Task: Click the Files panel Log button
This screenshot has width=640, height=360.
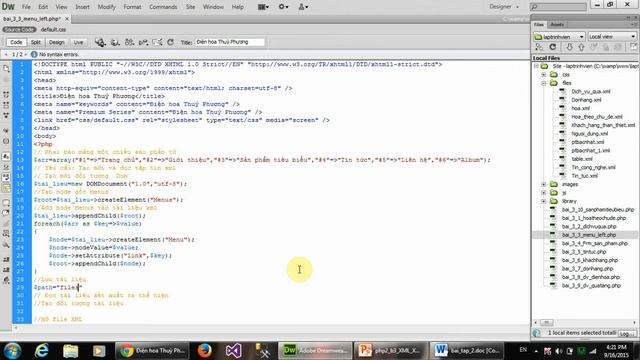Action: click(627, 333)
